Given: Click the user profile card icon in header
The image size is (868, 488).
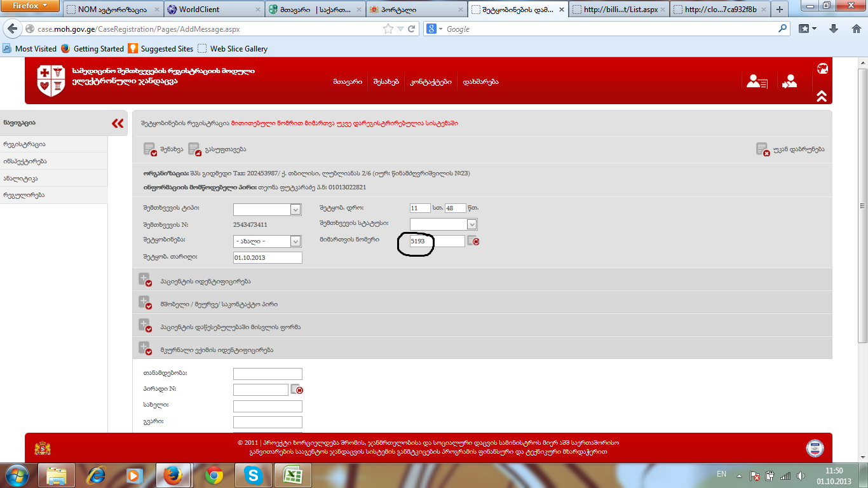Looking at the screenshot, I should click(757, 81).
